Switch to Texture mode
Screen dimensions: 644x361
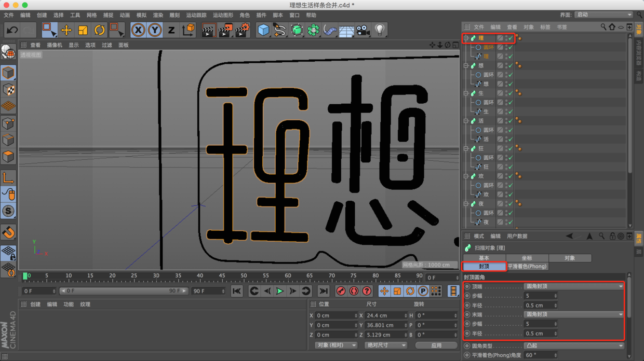pyautogui.click(x=8, y=89)
